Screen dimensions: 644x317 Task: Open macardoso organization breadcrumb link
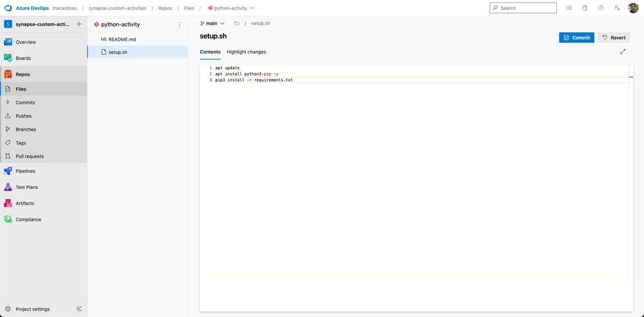point(64,8)
